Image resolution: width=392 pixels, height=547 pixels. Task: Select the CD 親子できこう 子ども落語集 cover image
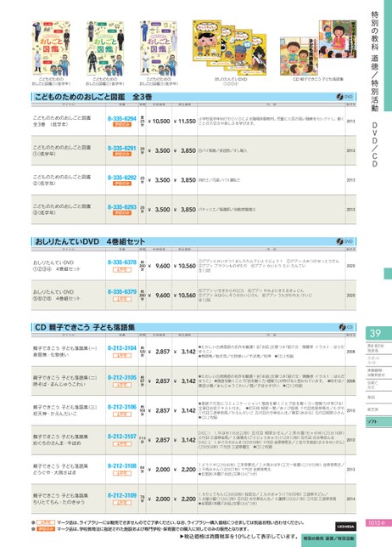318,48
